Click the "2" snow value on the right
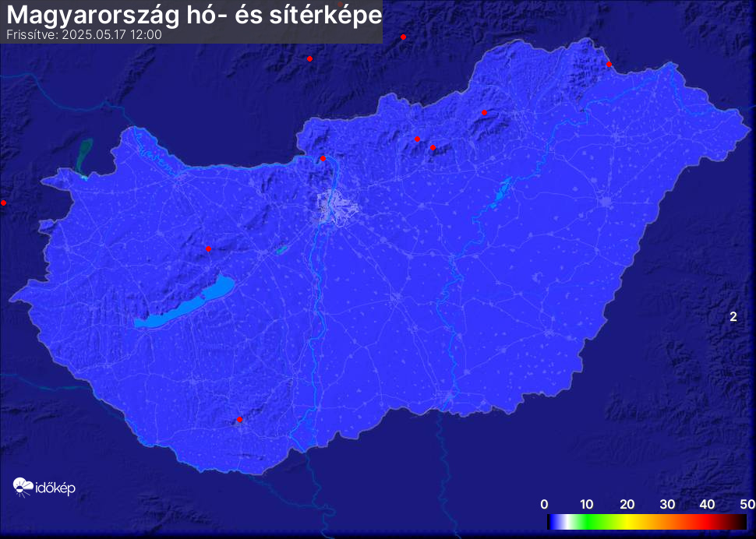 [733, 316]
